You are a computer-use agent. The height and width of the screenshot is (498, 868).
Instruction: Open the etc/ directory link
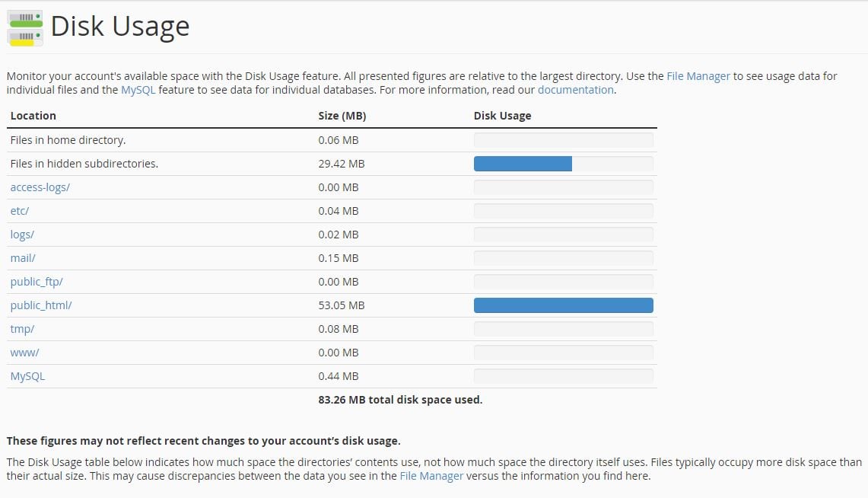tap(19, 211)
